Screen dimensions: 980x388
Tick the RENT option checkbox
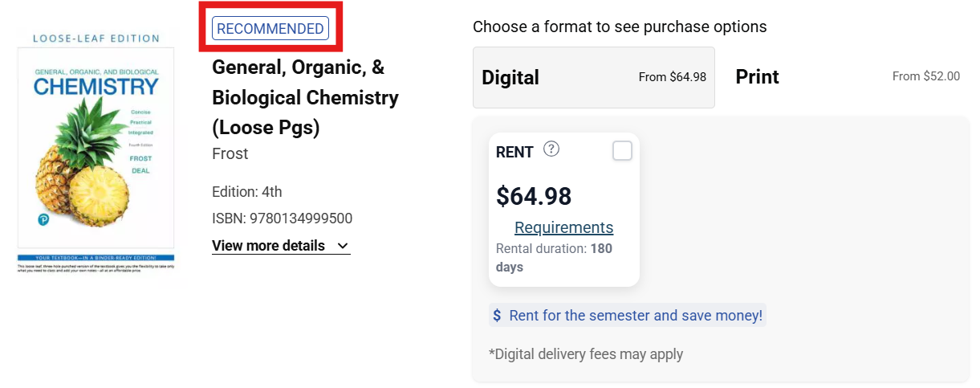[622, 150]
